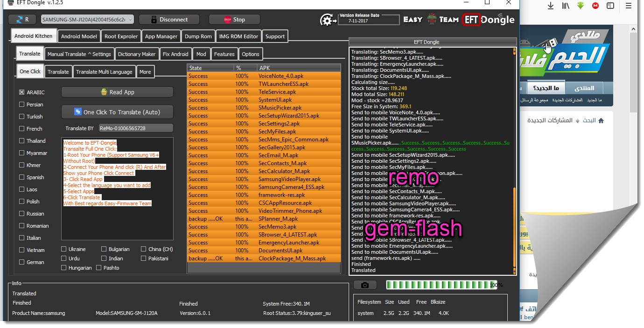Click the EFT Dongle red logo
The width and height of the screenshot is (644, 328).
471,20
